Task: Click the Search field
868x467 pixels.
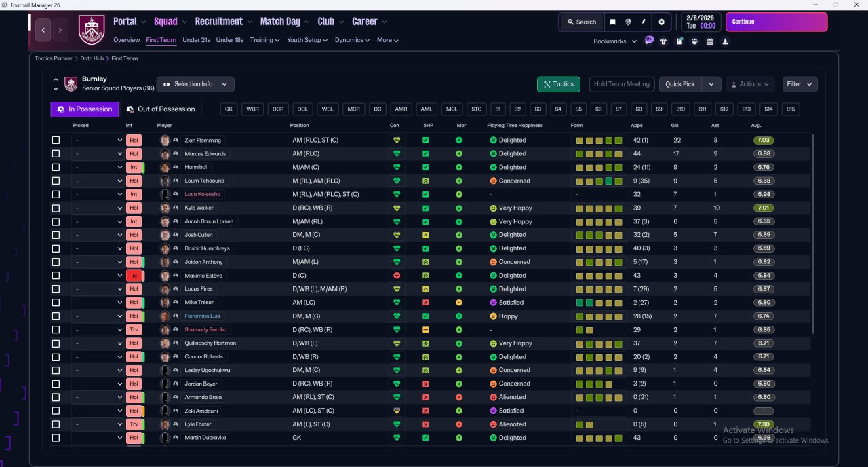Action: point(581,22)
